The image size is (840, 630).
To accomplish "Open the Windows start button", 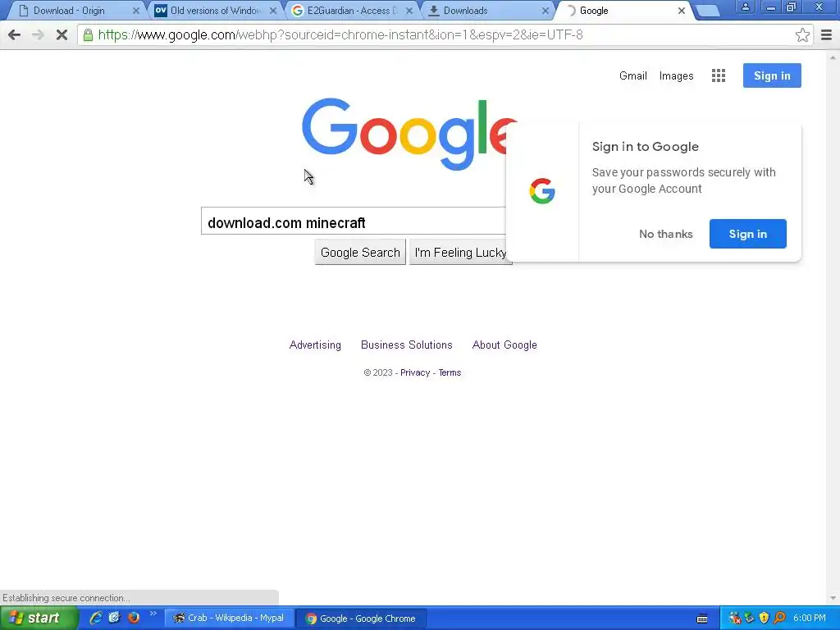I will (39, 619).
